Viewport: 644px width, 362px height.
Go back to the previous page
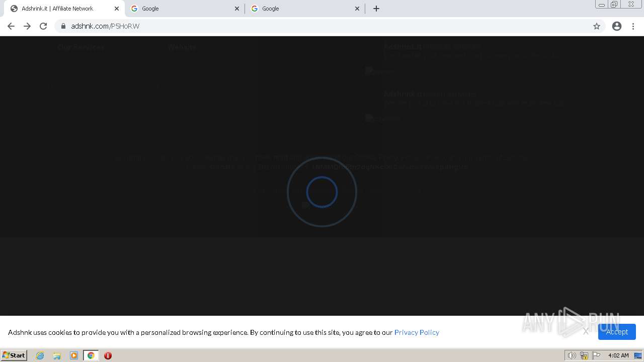click(11, 26)
